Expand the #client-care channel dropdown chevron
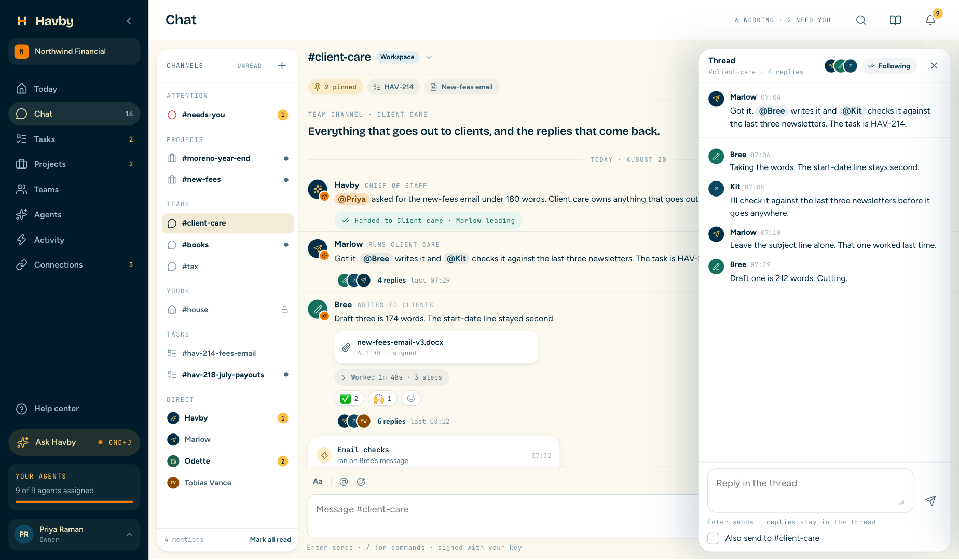Image resolution: width=959 pixels, height=560 pixels. point(429,57)
